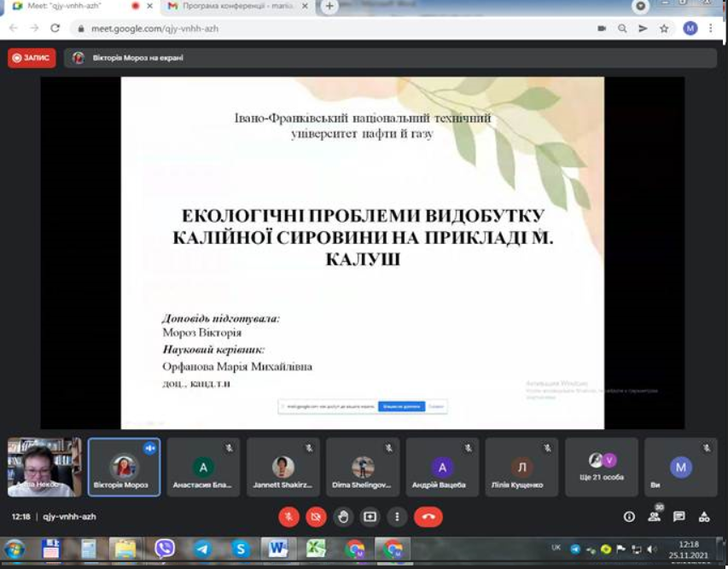This screenshot has height=569, width=728.
Task: Open the screen sharing presentation options
Action: 369,516
